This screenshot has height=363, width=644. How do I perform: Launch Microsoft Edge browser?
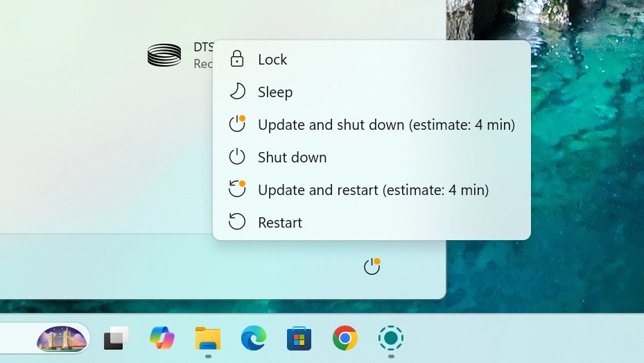[x=254, y=338]
